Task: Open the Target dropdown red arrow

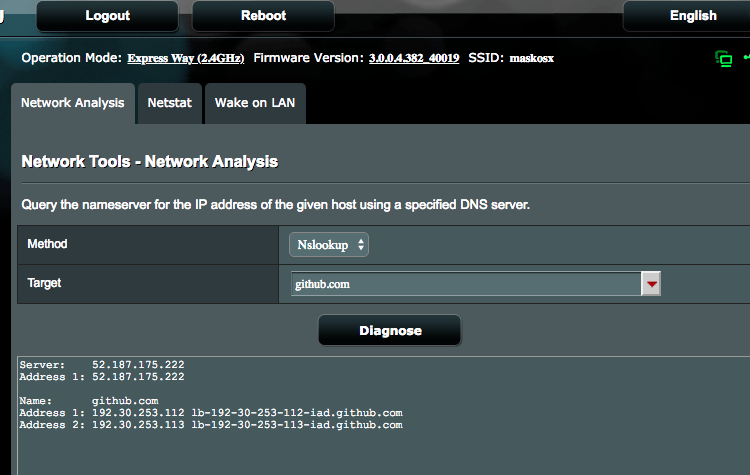Action: (652, 284)
